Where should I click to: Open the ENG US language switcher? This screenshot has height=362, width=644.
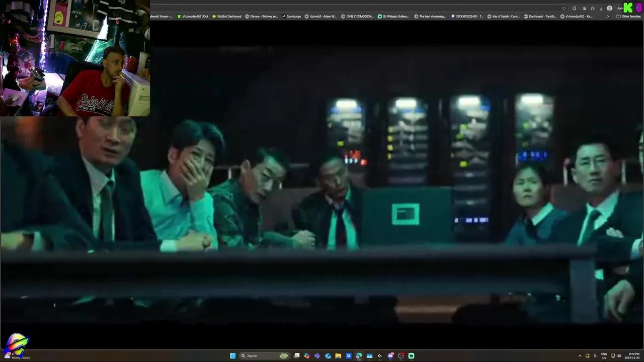[x=604, y=356]
